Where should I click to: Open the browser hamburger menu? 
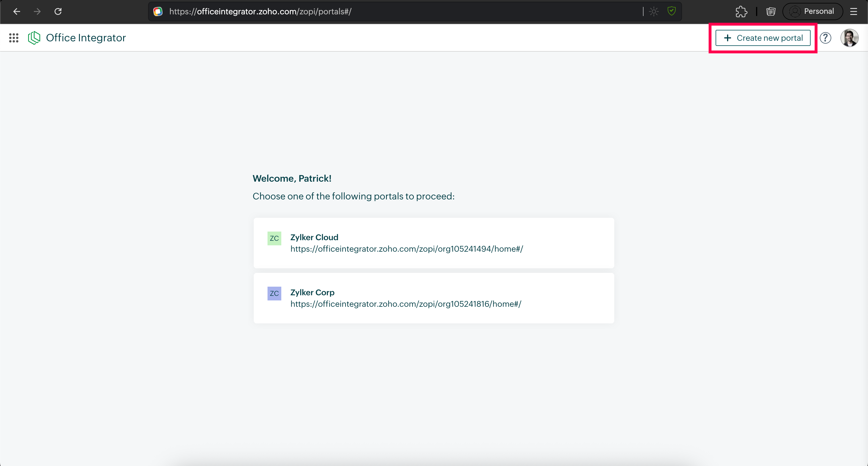pyautogui.click(x=853, y=11)
